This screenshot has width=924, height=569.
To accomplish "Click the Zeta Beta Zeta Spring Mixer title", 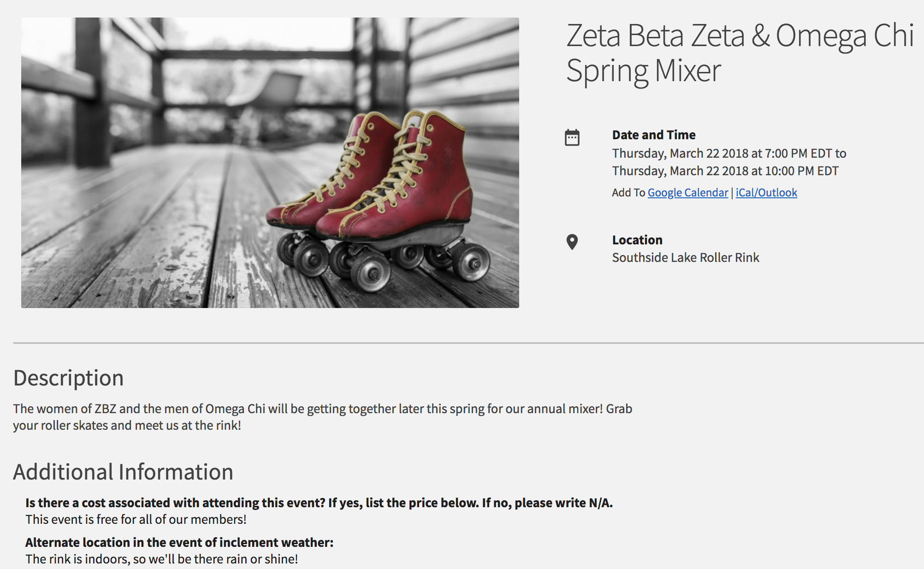I will pos(740,53).
